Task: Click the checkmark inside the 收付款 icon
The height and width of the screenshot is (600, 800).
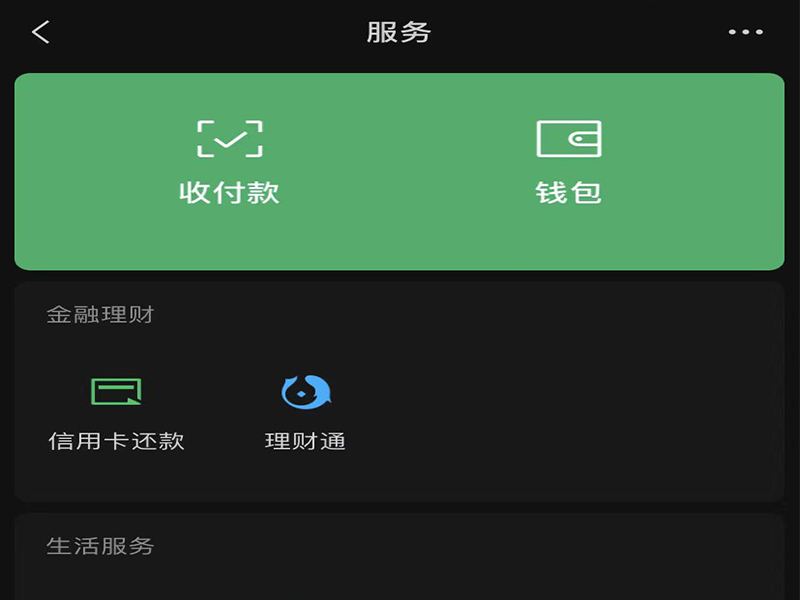Action: click(x=230, y=139)
